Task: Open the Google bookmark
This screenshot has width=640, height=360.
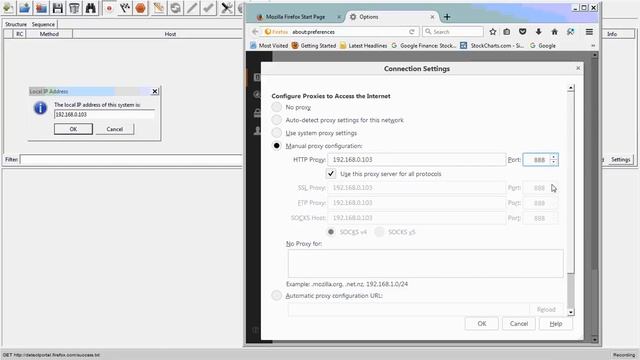Action: click(543, 46)
